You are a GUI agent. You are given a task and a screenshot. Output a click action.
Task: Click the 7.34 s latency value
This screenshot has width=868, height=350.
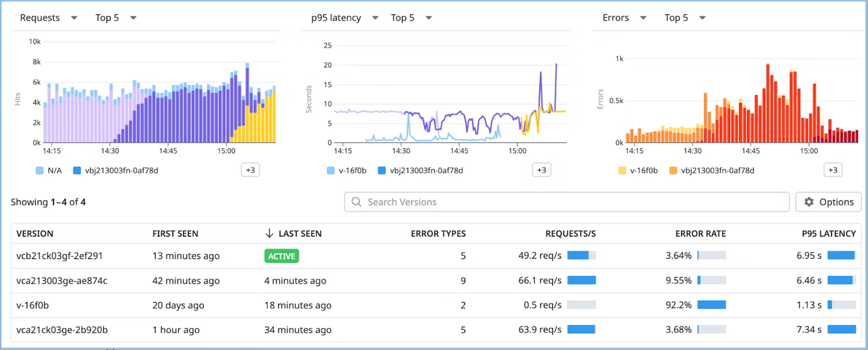tap(809, 329)
